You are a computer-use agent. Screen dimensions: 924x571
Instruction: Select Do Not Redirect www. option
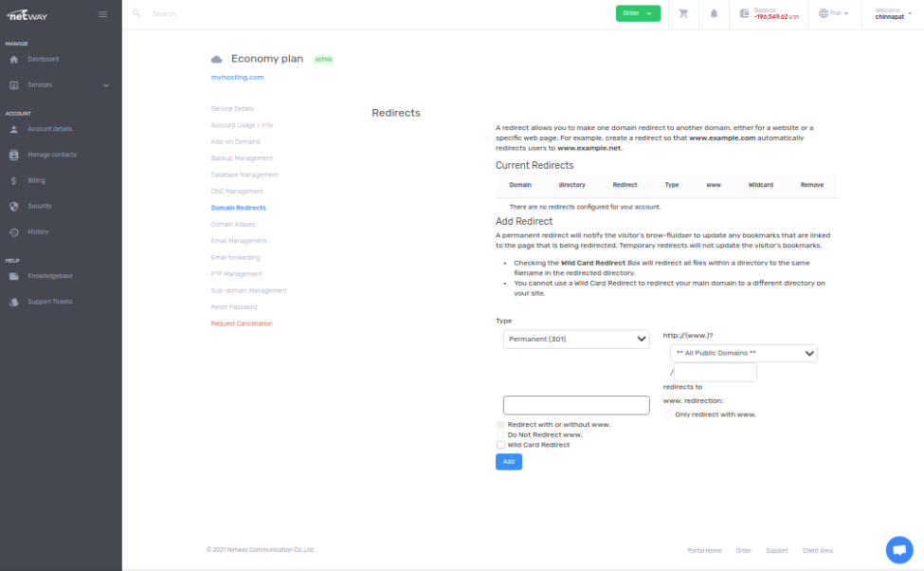tap(500, 434)
